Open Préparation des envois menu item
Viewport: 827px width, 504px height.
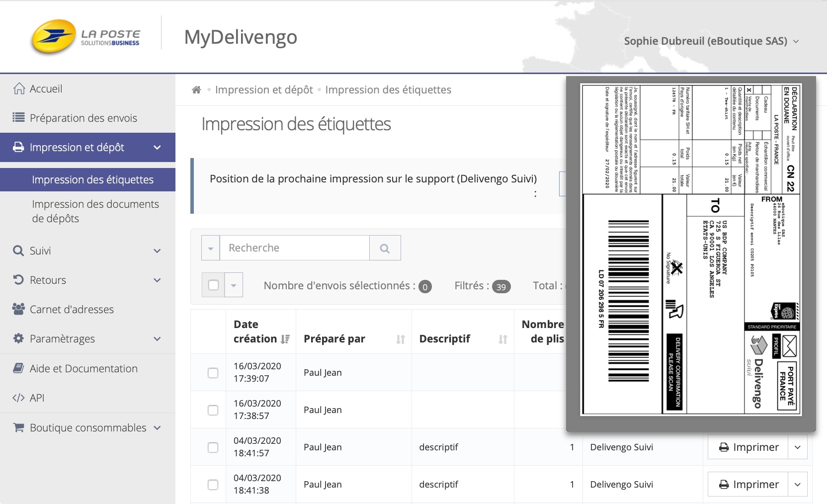87,118
